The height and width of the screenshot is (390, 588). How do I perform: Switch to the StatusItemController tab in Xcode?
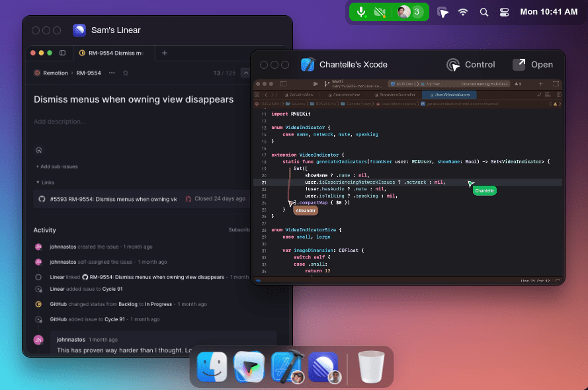(x=396, y=95)
